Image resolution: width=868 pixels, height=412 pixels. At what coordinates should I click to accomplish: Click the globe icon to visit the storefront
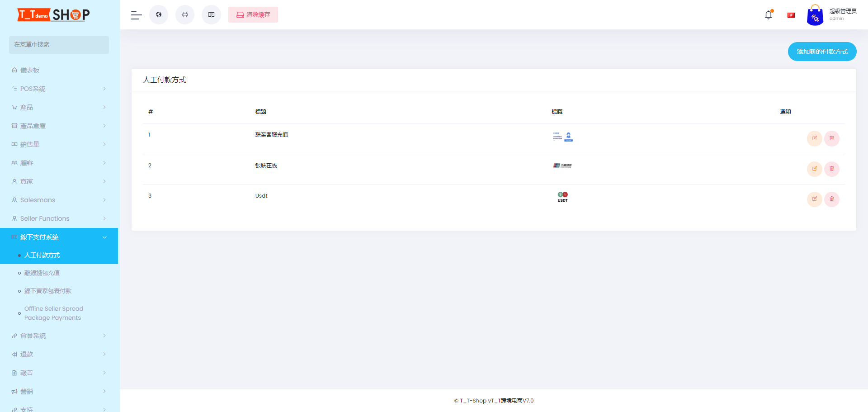coord(158,14)
